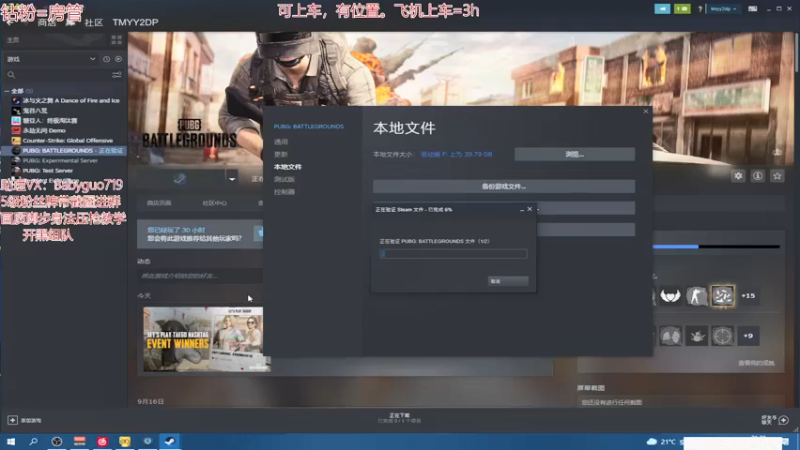The width and height of the screenshot is (800, 450).
Task: Open 社区 menu in Steam header
Action: coord(93,22)
